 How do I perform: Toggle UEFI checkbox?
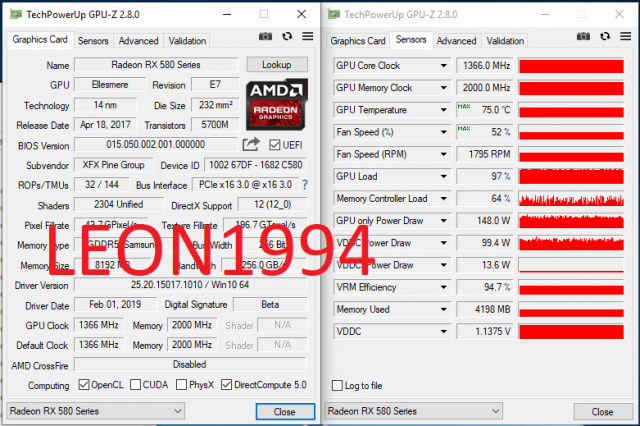(275, 145)
